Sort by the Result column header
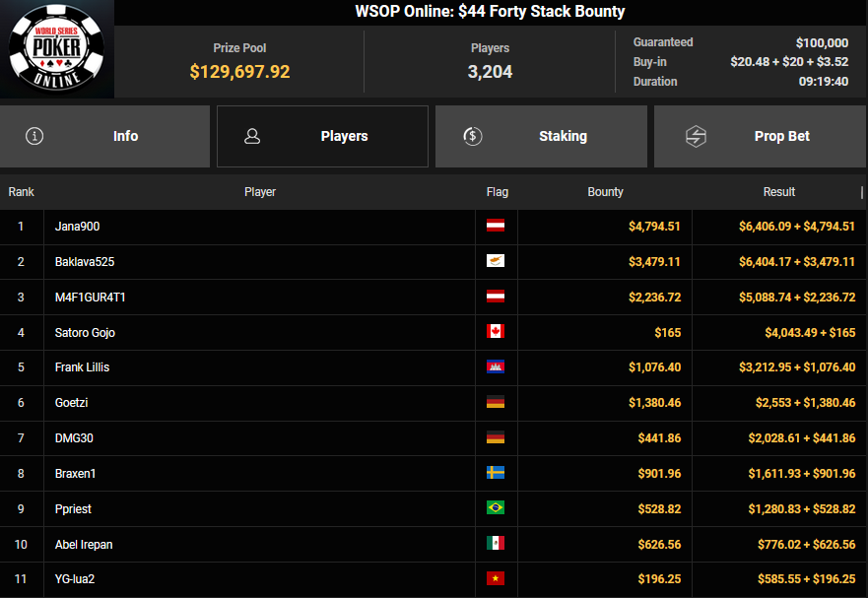The width and height of the screenshot is (868, 598). (778, 192)
